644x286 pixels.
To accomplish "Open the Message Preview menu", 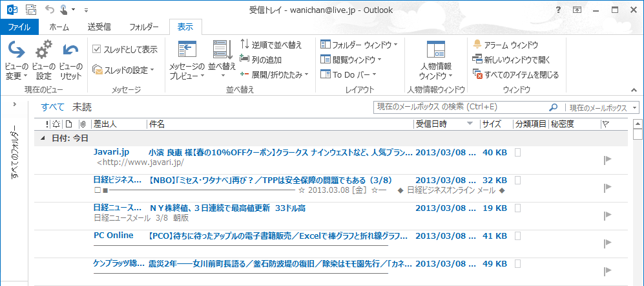I will pyautogui.click(x=187, y=60).
